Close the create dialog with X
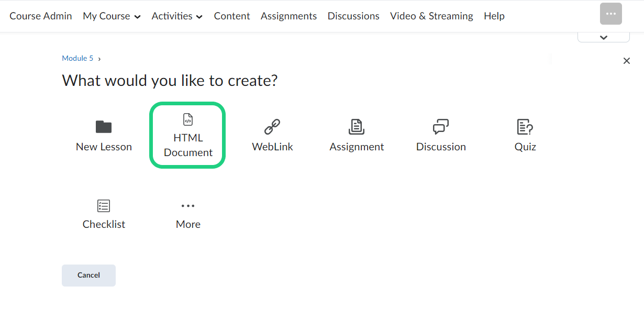This screenshot has height=319, width=644. point(626,61)
